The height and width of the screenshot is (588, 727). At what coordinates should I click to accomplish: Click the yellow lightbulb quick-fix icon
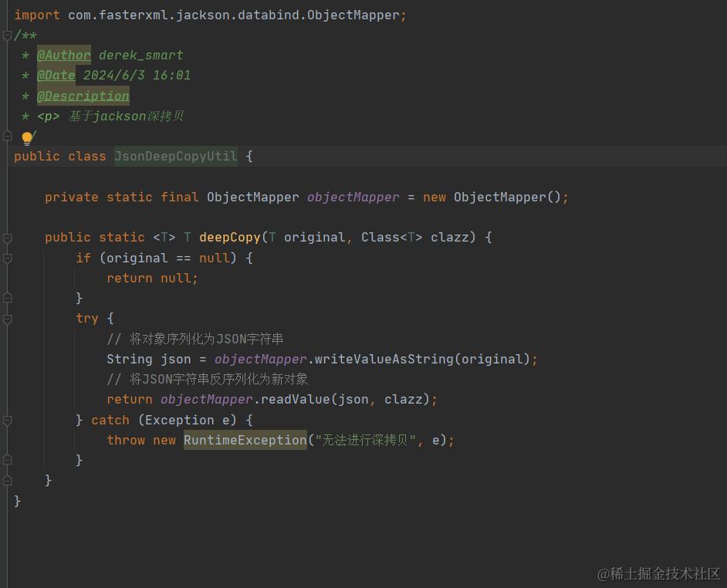click(27, 137)
